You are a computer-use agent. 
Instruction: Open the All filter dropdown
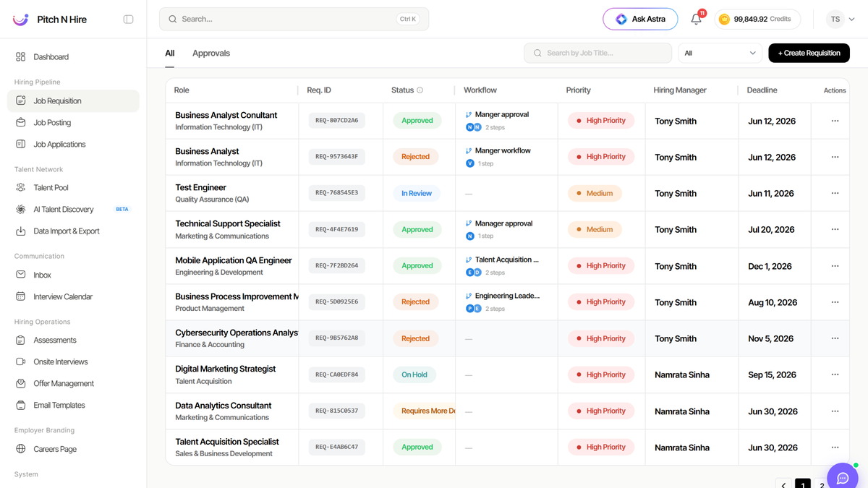pyautogui.click(x=720, y=53)
